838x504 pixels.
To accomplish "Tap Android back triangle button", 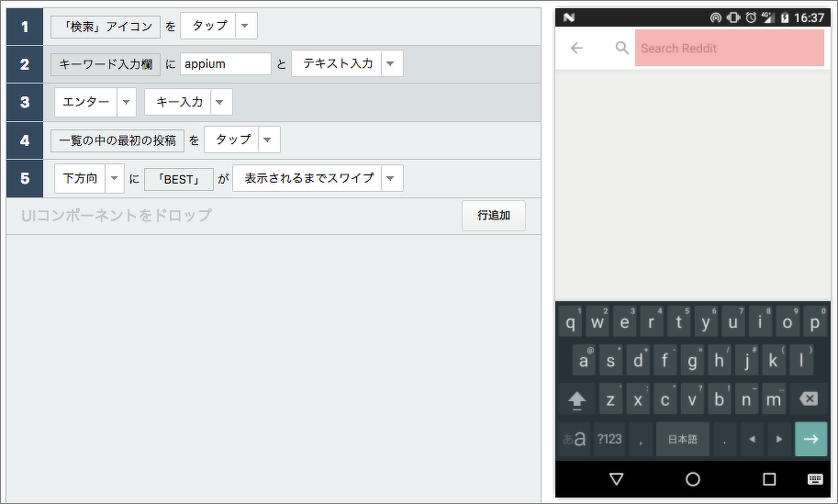I will click(x=616, y=479).
